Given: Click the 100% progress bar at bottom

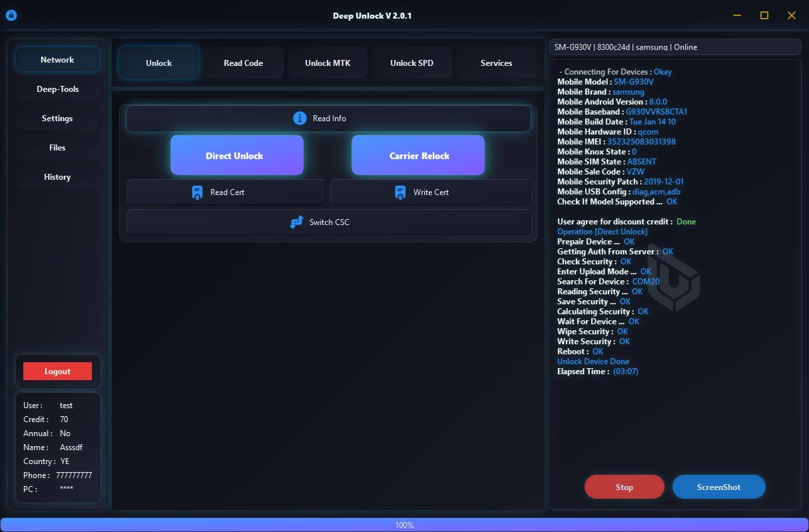Looking at the screenshot, I should click(x=404, y=525).
